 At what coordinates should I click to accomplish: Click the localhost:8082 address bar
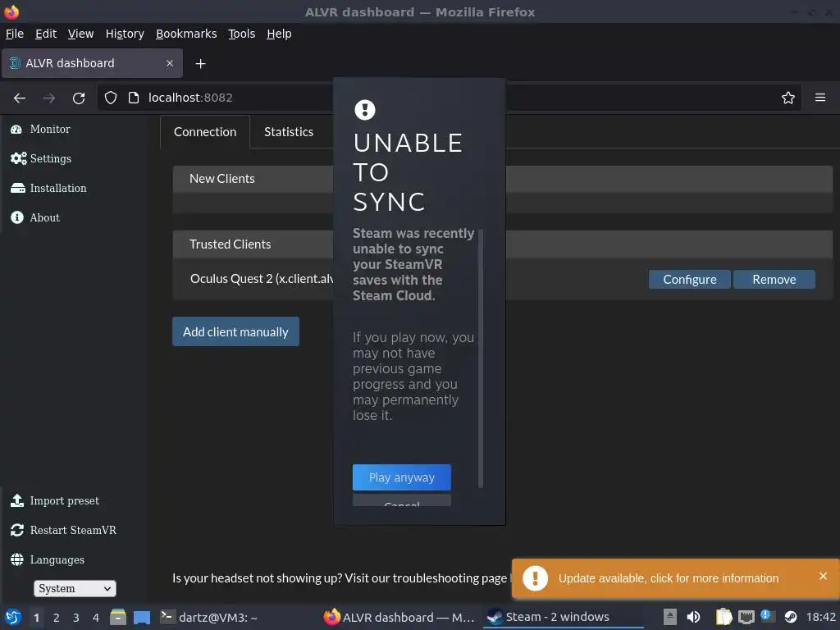pos(190,98)
